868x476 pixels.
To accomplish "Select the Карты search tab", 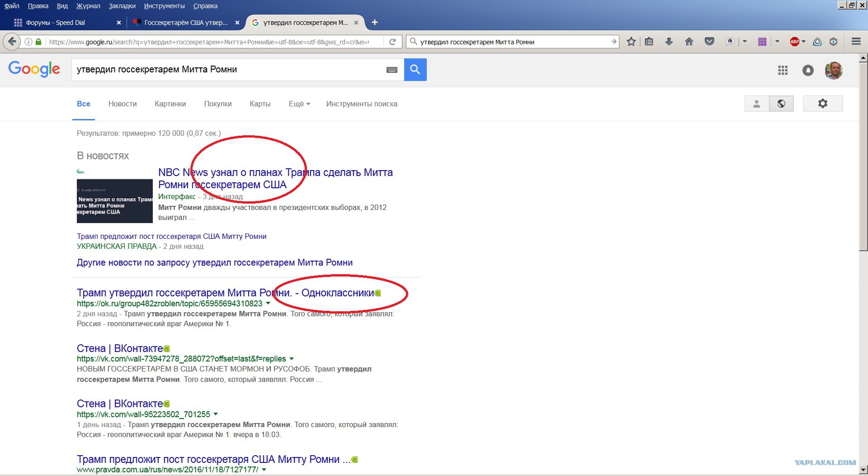I will coord(260,104).
